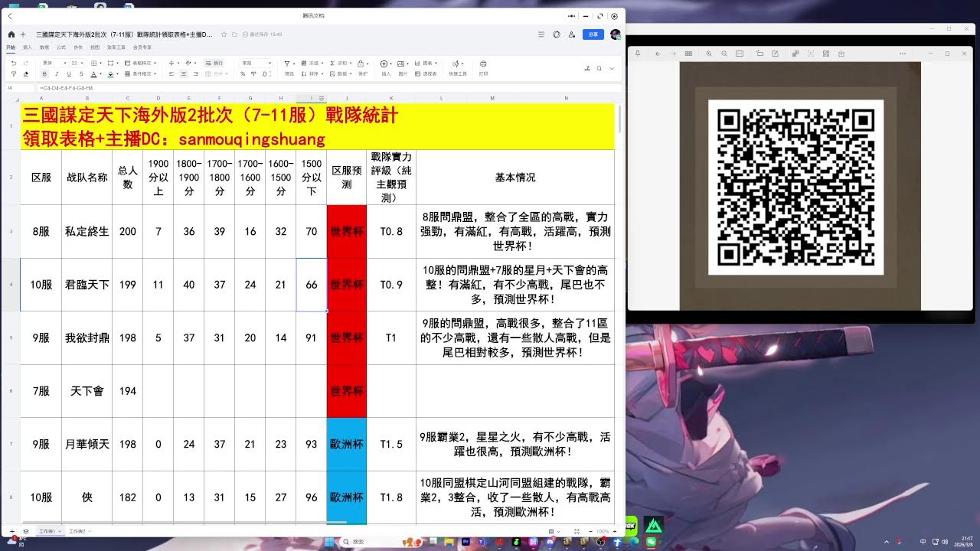This screenshot has width=980, height=551.
Task: Open the document outline menu icon
Action: 541,34
